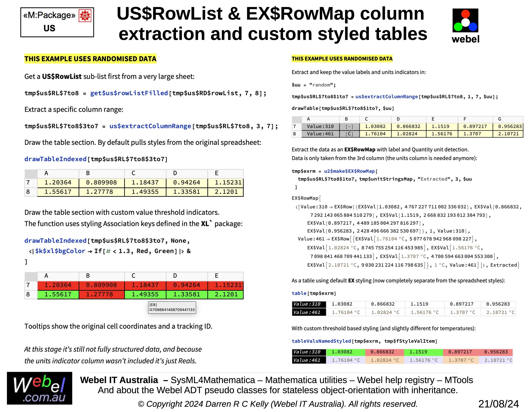This screenshot has height=412, width=532.
Task: Select red cell 1.20364 in threshold table
Action: point(58,285)
